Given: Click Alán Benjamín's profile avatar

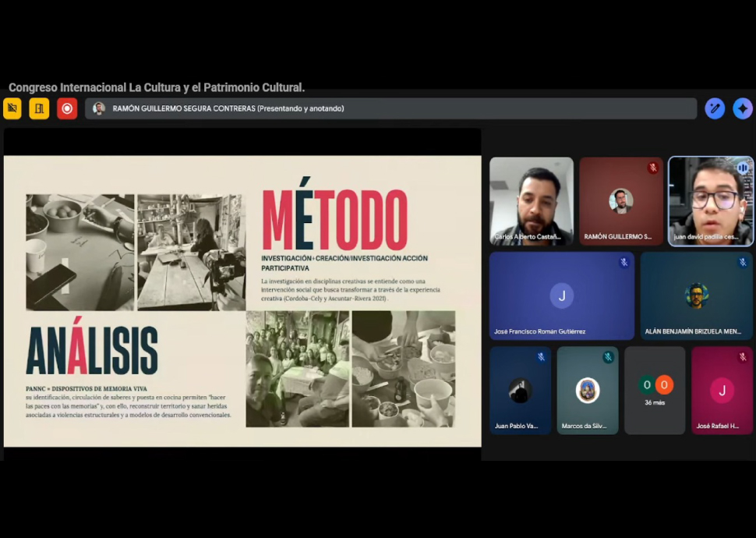Looking at the screenshot, I should (697, 296).
